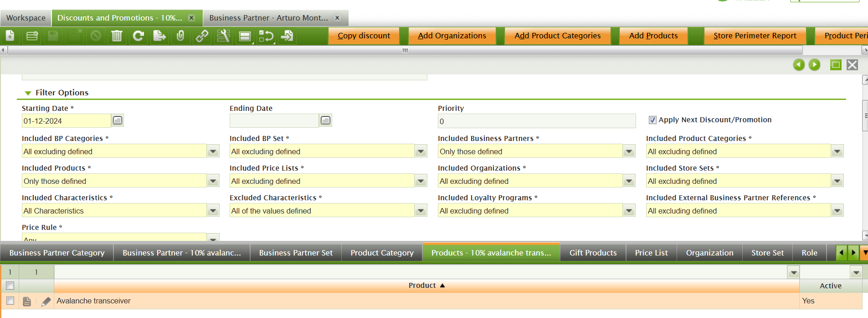Open attachments with the paperclip icon

(180, 36)
